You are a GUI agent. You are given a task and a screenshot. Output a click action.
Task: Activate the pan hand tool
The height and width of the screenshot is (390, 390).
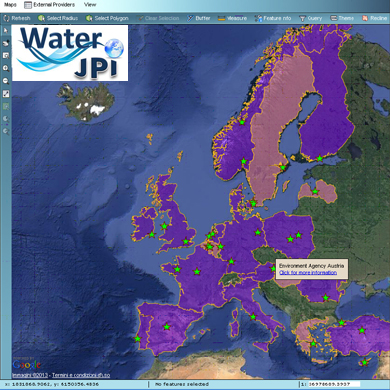pos(6,43)
